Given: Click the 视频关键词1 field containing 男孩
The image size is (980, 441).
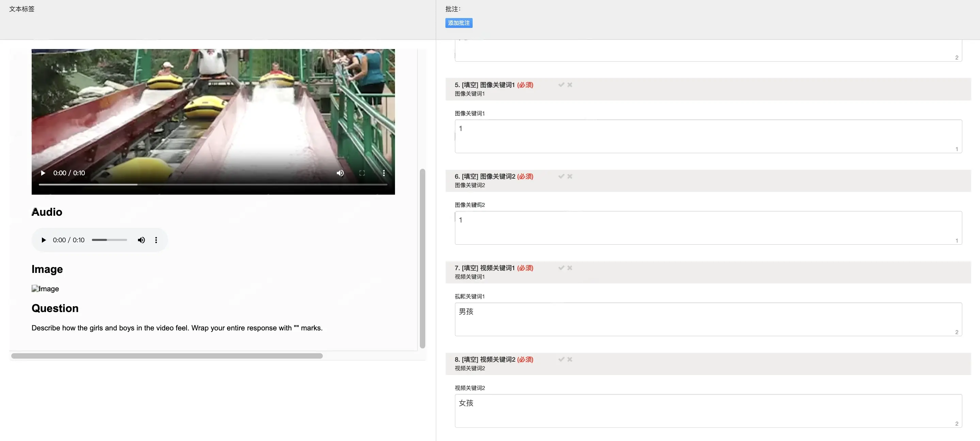Looking at the screenshot, I should click(x=708, y=319).
